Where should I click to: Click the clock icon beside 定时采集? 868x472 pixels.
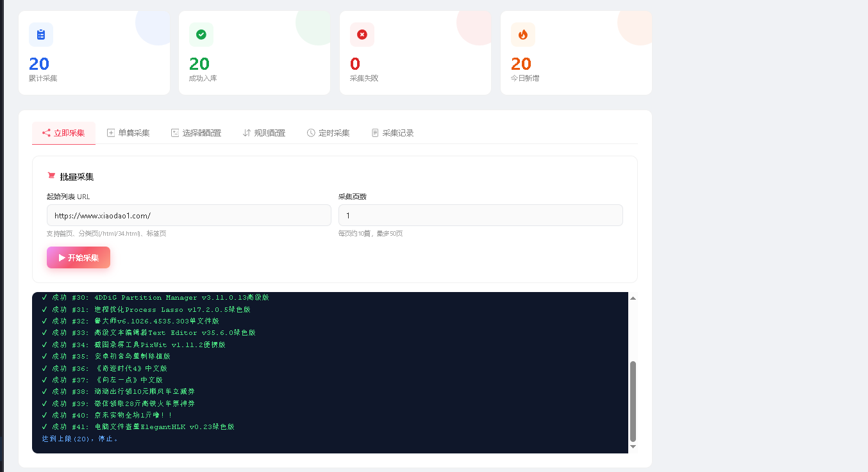311,133
